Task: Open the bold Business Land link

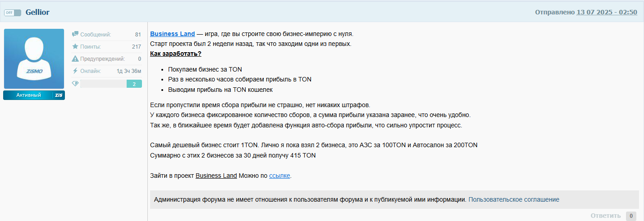Action: [173, 34]
